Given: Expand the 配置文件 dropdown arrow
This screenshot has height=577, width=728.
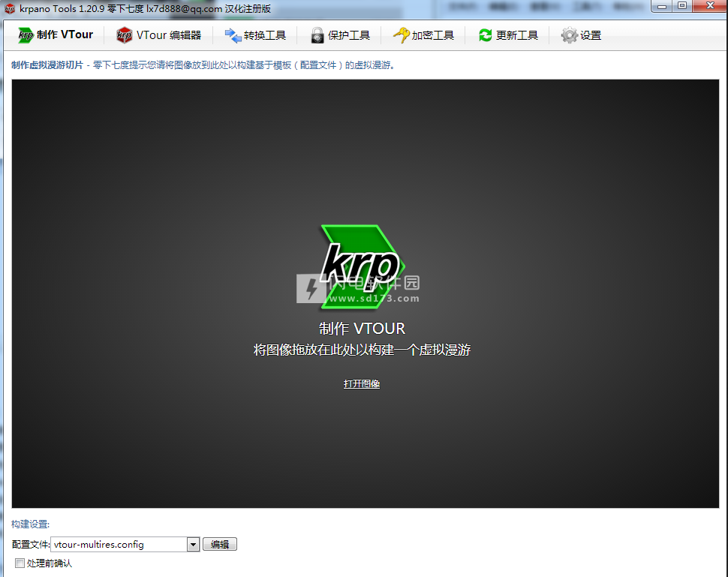Looking at the screenshot, I should 193,545.
